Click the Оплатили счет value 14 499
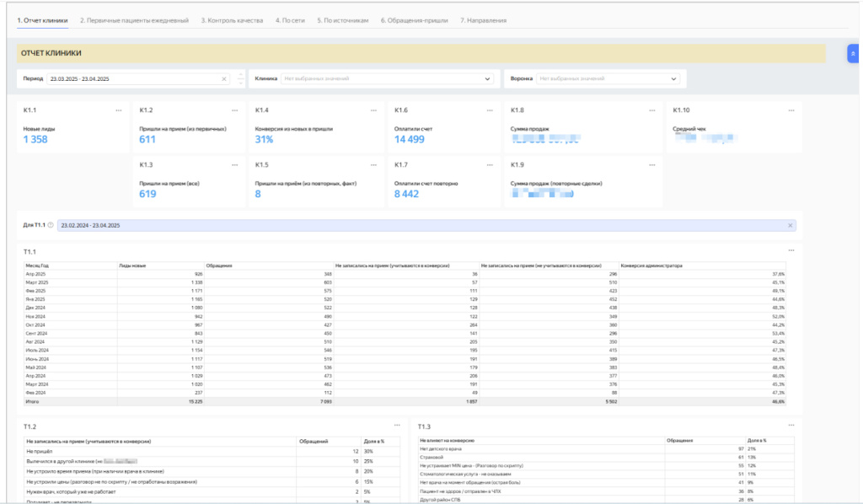The height and width of the screenshot is (504, 863). [410, 139]
